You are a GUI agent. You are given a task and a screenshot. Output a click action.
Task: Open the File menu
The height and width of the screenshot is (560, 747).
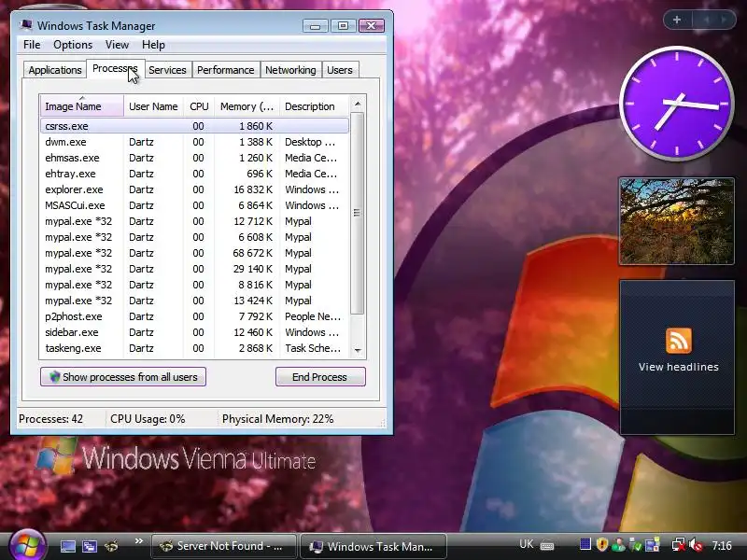(32, 45)
